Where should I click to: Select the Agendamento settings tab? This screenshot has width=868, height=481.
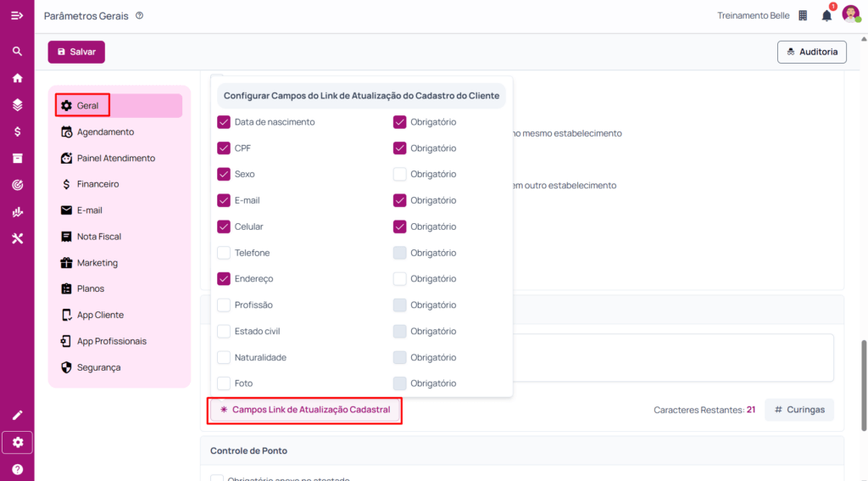pos(105,132)
